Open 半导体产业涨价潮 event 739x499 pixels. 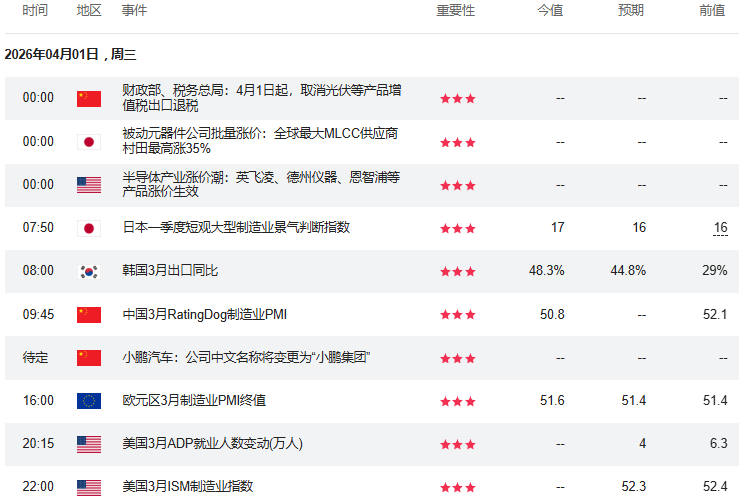(261, 184)
